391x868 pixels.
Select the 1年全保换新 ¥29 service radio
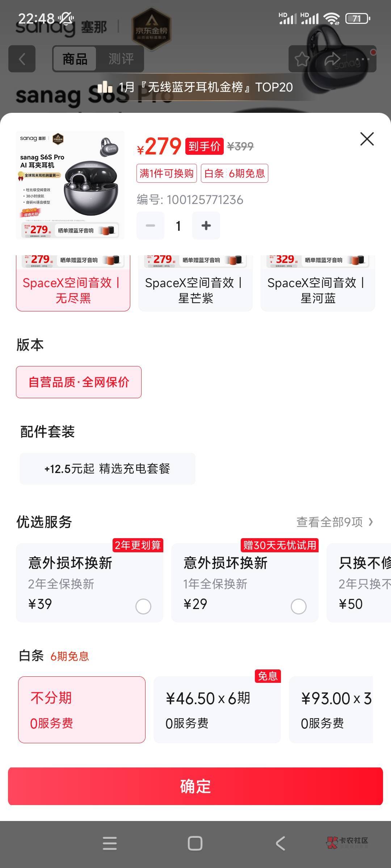coord(298,607)
